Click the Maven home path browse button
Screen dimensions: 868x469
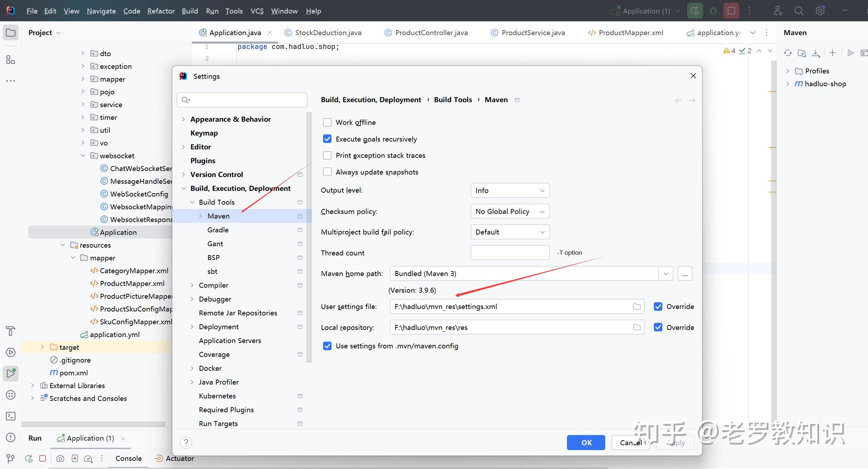click(685, 274)
